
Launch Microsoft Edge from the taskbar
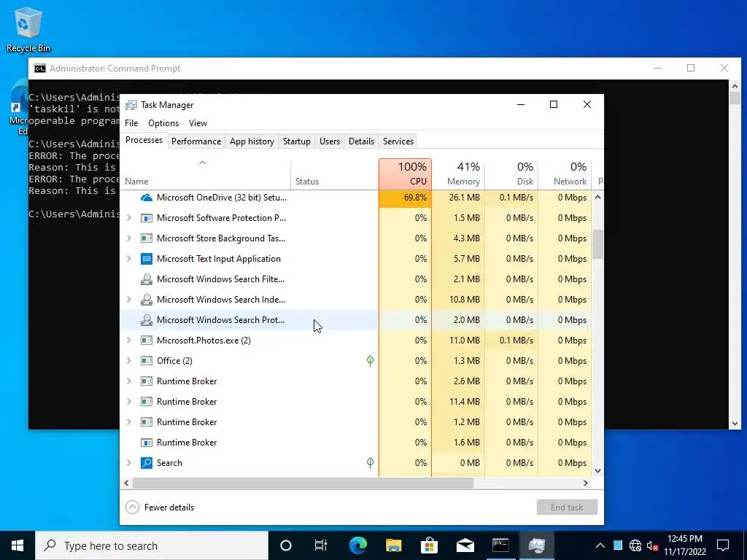357,545
